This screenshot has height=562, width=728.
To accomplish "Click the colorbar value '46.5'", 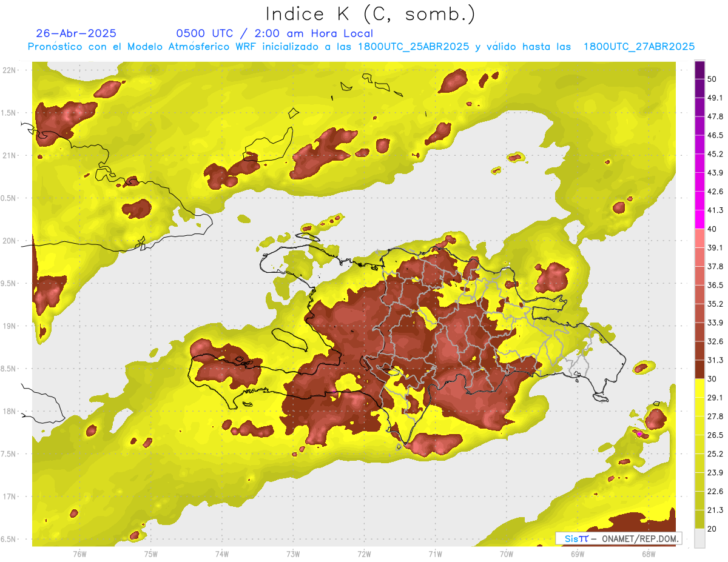I will [715, 135].
